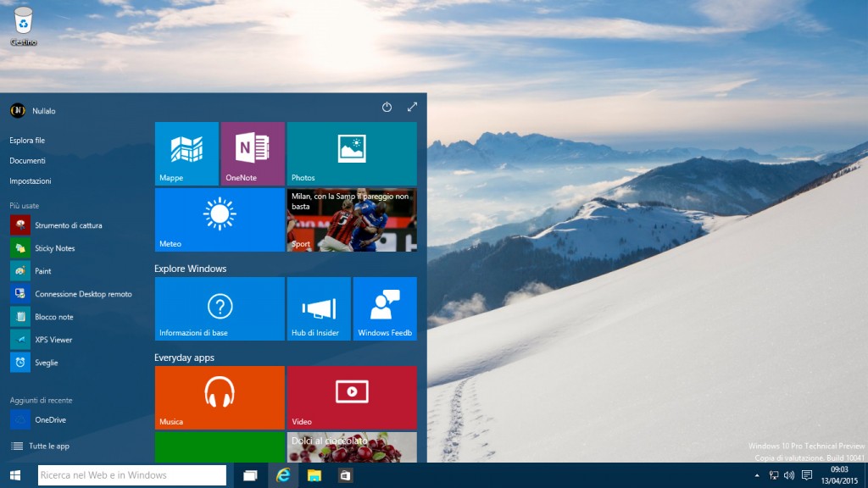Open File Explorer from taskbar
Viewport: 868px width, 488px height.
[314, 475]
